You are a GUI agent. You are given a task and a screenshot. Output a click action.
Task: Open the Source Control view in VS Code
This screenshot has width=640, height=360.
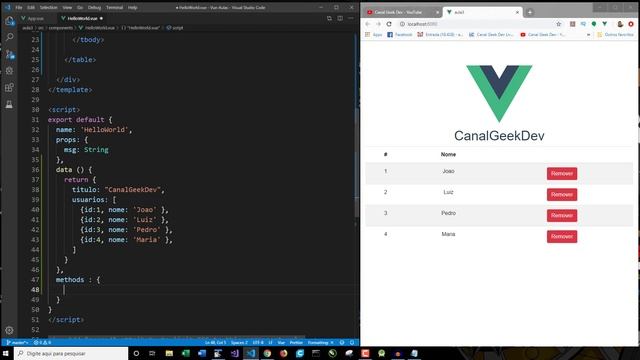(9, 54)
